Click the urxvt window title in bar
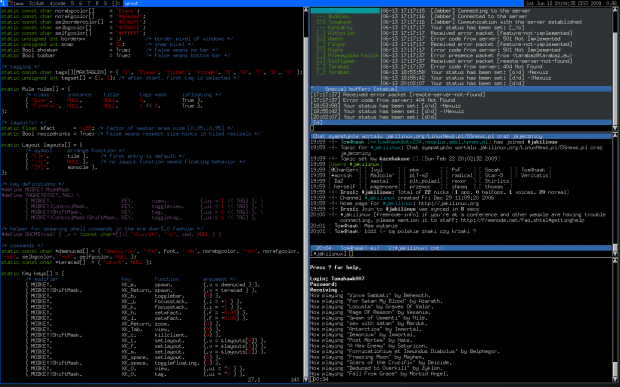Screen dimensions: 620x387 (x=131, y=3)
